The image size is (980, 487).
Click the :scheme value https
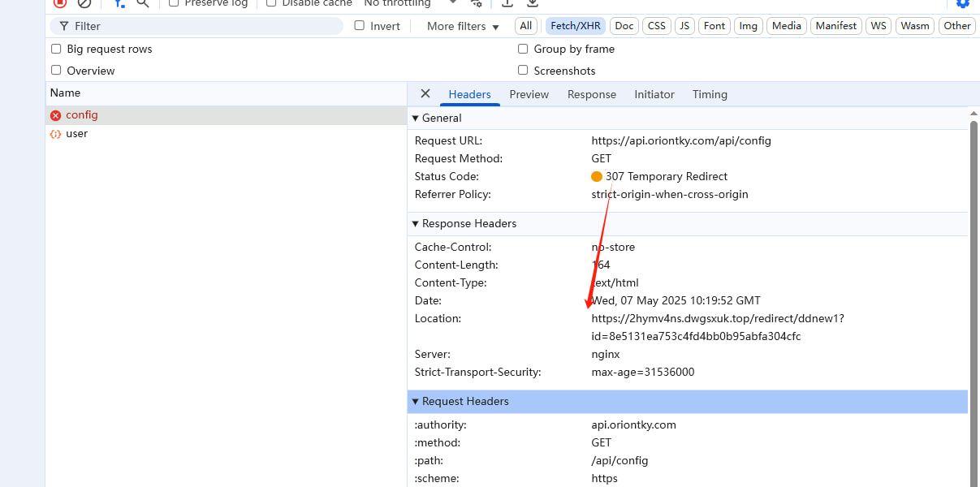(x=605, y=478)
